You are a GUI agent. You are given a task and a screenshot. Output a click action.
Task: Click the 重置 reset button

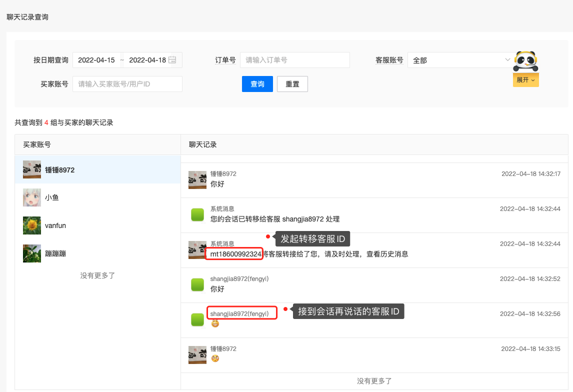292,84
